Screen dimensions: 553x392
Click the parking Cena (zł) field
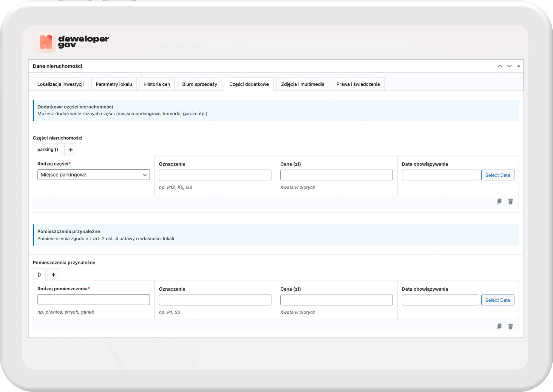coord(336,175)
